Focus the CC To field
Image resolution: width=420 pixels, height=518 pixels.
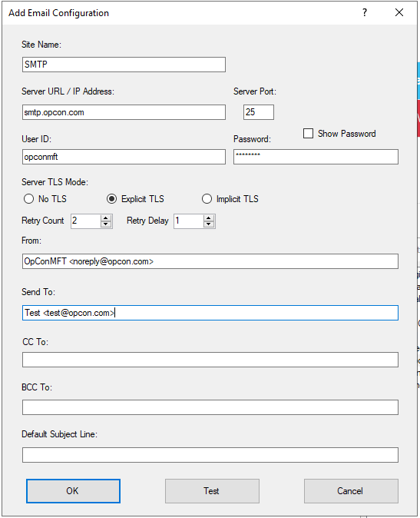pyautogui.click(x=210, y=360)
